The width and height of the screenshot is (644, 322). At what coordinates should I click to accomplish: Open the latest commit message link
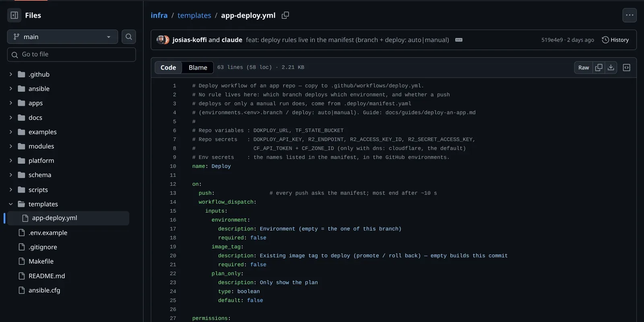347,40
